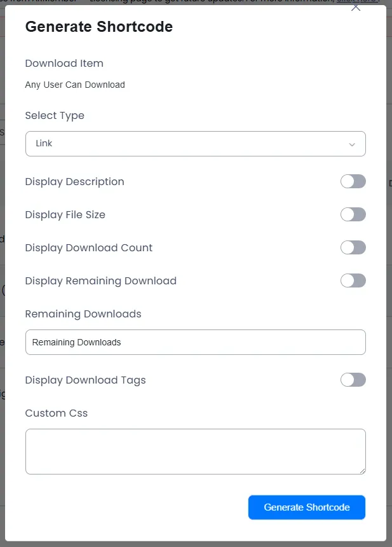Close the Generate Shortcode dialog

(356, 8)
